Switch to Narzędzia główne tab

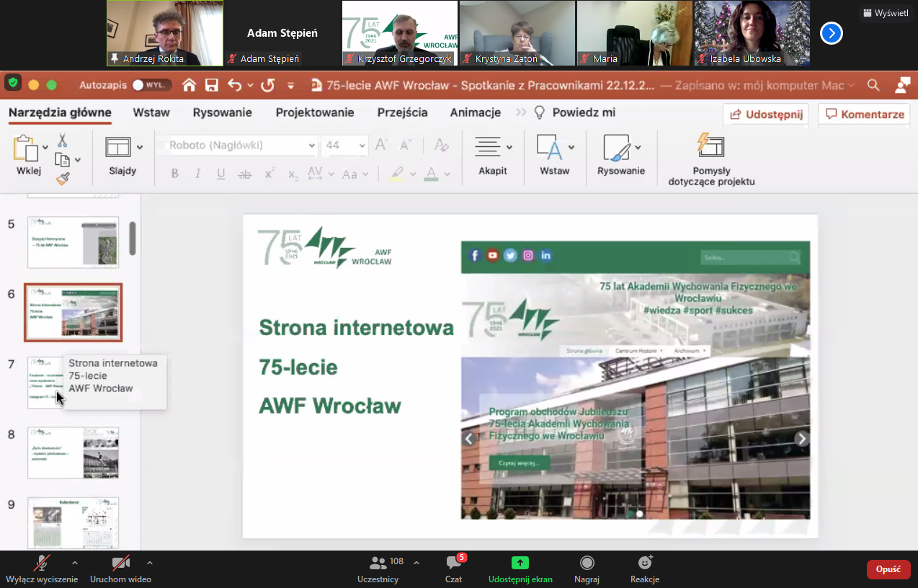click(60, 112)
